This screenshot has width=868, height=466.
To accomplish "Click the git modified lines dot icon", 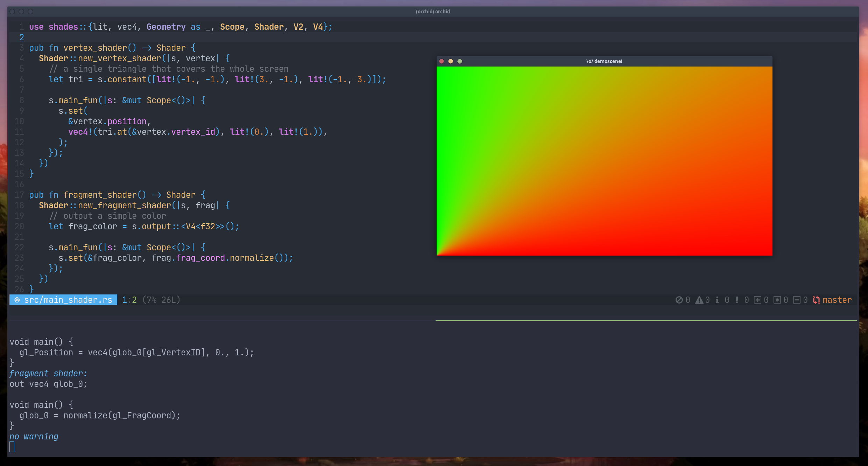I will [x=777, y=300].
